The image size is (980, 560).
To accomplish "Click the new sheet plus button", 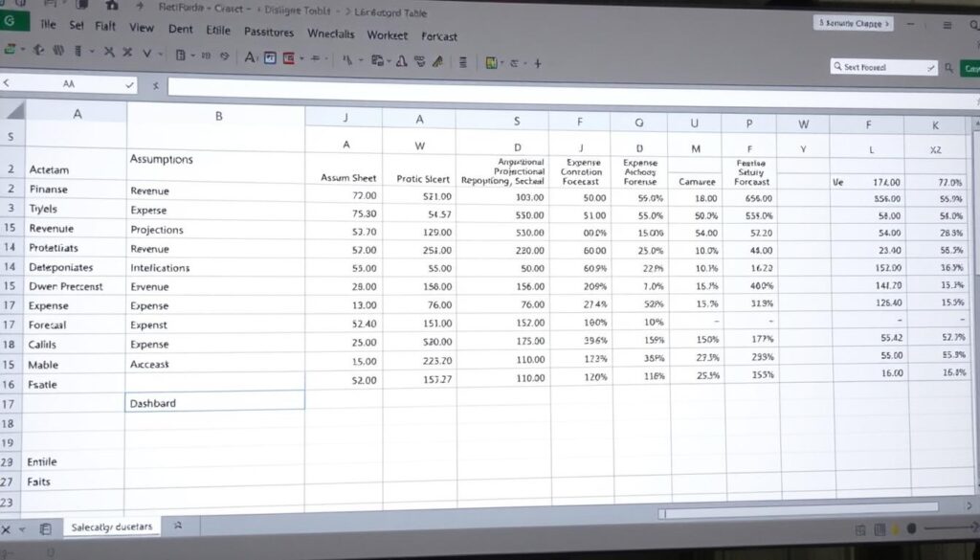I will (x=177, y=526).
